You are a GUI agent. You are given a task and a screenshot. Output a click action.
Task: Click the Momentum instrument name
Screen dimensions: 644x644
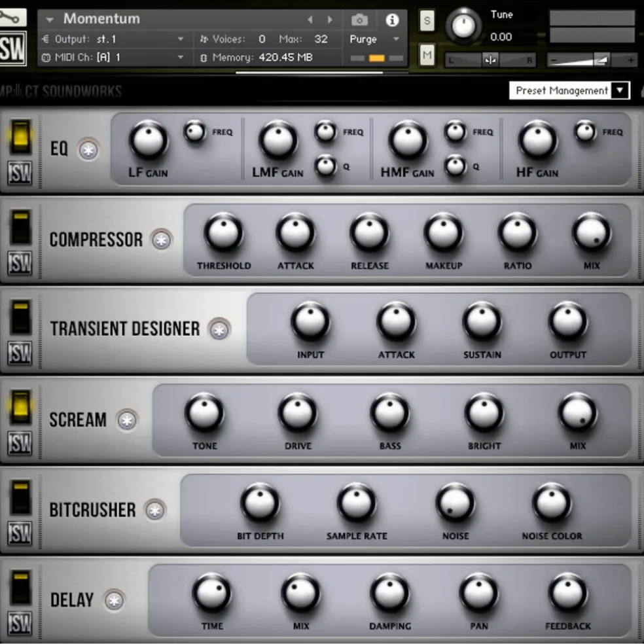(x=102, y=19)
